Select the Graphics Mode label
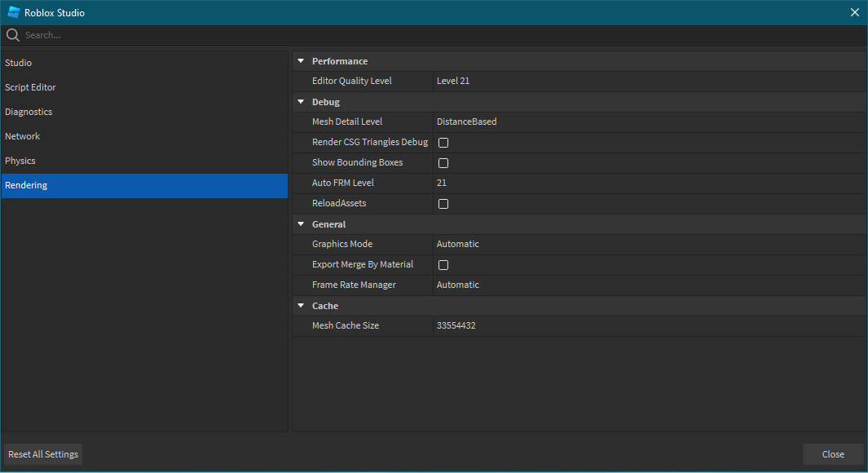This screenshot has height=473, width=868. pos(342,245)
